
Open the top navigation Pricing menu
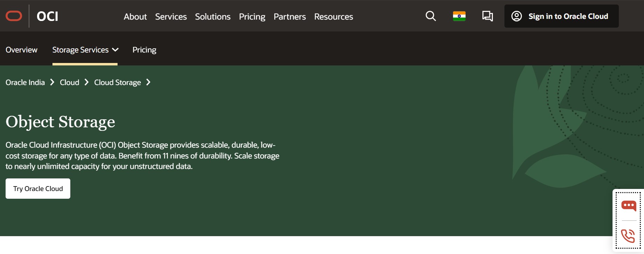252,16
